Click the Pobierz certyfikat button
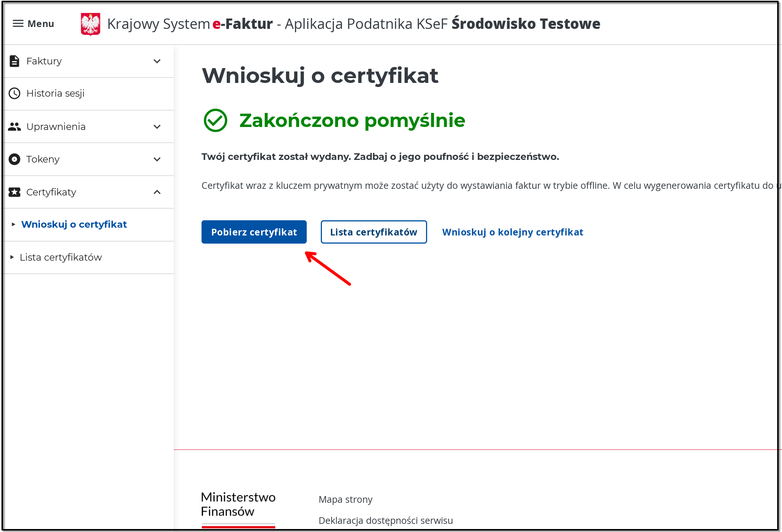The height and width of the screenshot is (532, 782). click(x=254, y=232)
